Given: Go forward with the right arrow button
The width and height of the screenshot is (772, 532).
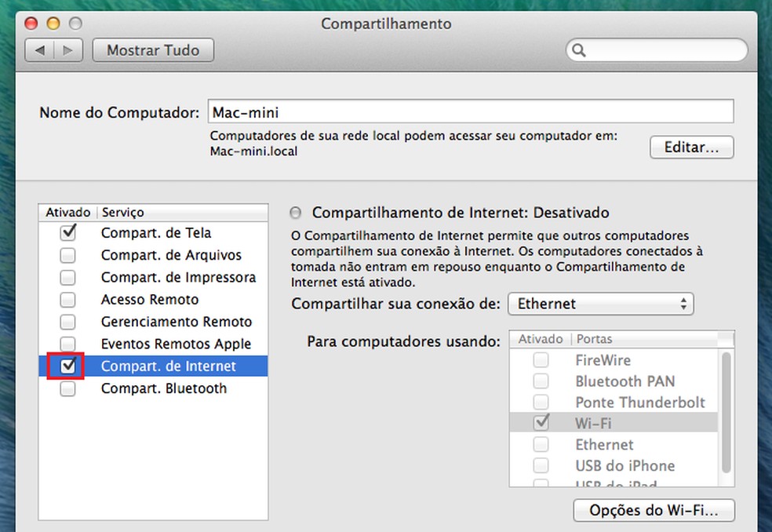Looking at the screenshot, I should [68, 50].
